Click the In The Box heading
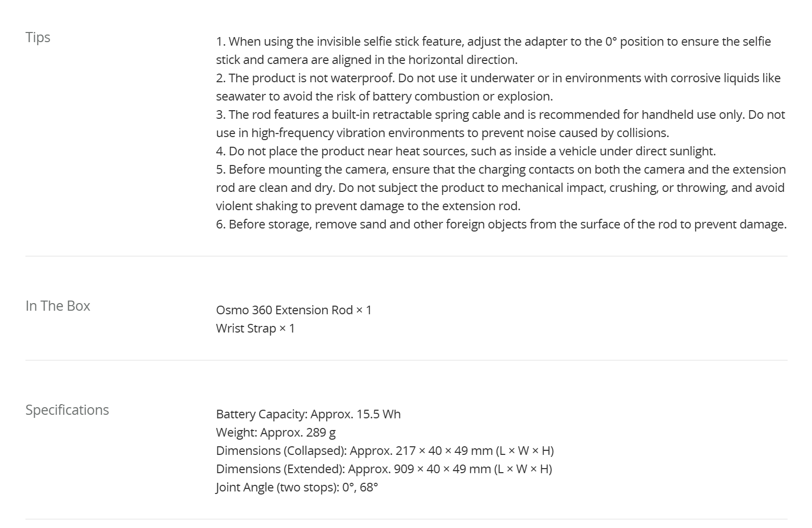The width and height of the screenshot is (812, 528). tap(58, 306)
